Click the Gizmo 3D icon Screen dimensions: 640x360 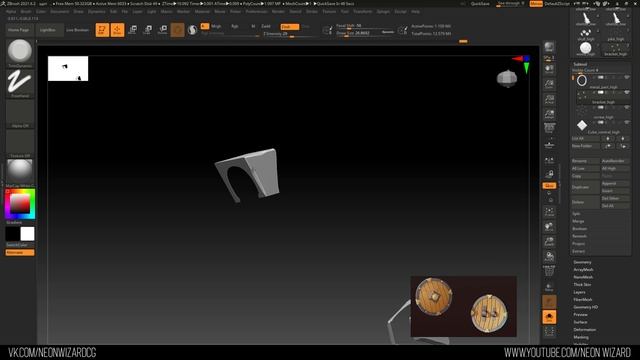click(x=178, y=30)
